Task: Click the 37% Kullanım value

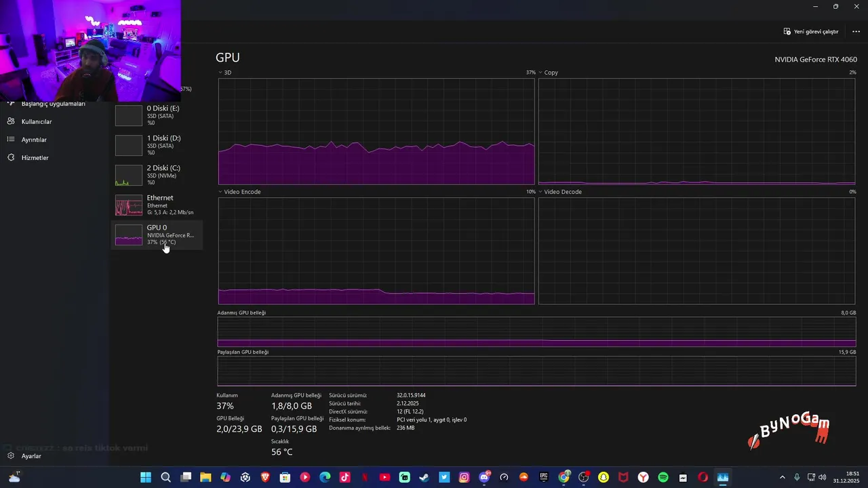Action: coord(225,406)
